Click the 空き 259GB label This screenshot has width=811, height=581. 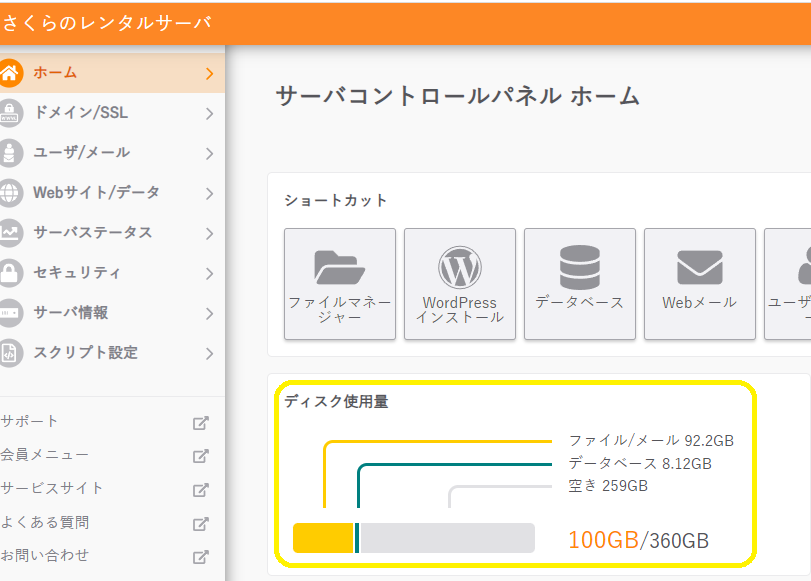[x=608, y=486]
